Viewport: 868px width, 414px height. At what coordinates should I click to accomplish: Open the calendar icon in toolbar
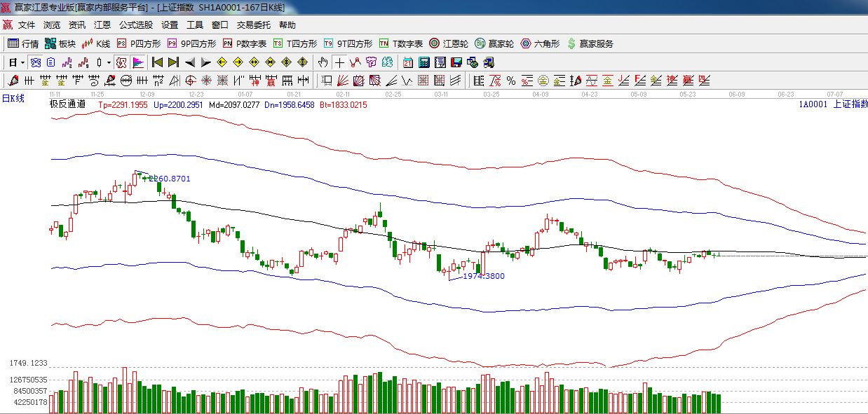click(407, 62)
